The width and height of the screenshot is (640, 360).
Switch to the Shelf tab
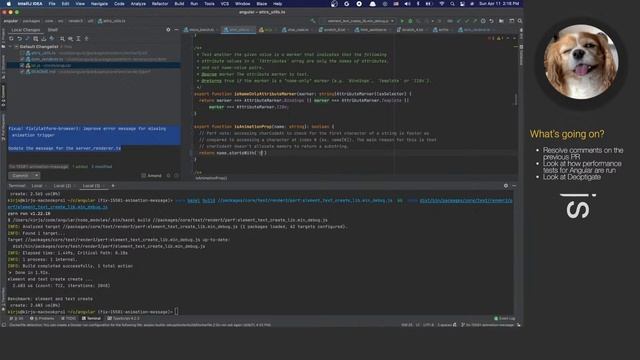point(53,30)
